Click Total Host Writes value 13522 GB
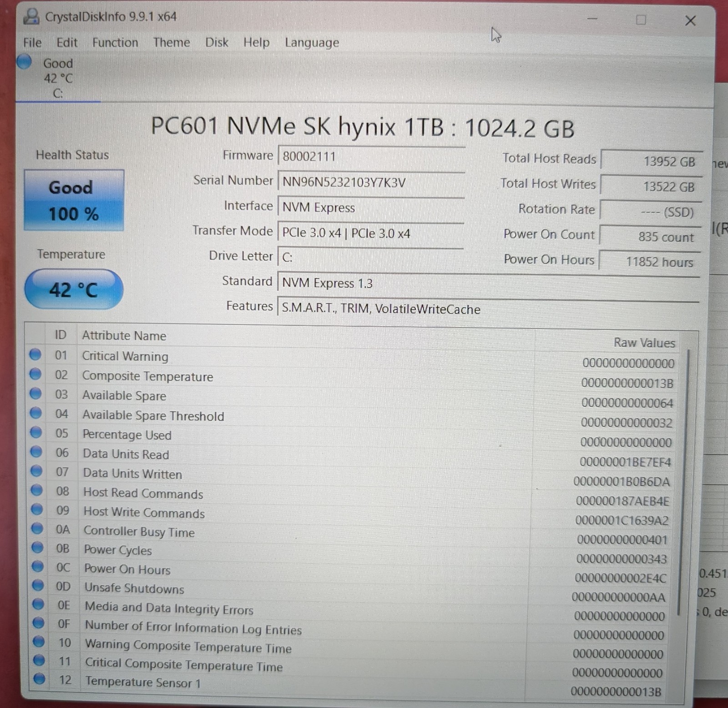The image size is (728, 708). tap(651, 186)
